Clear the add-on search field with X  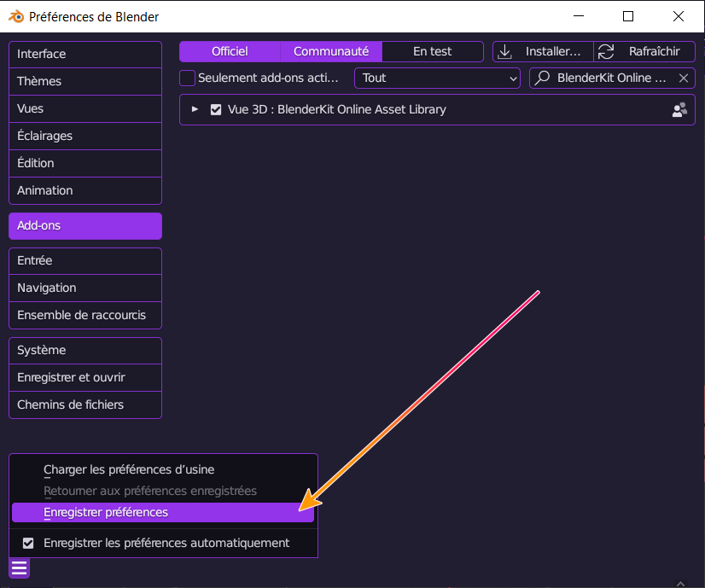pyautogui.click(x=684, y=79)
